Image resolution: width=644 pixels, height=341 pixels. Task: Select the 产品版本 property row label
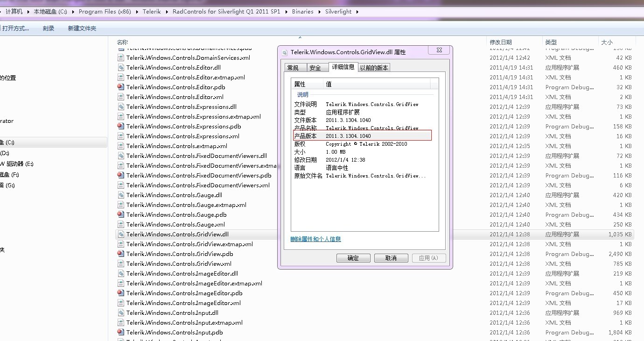305,136
